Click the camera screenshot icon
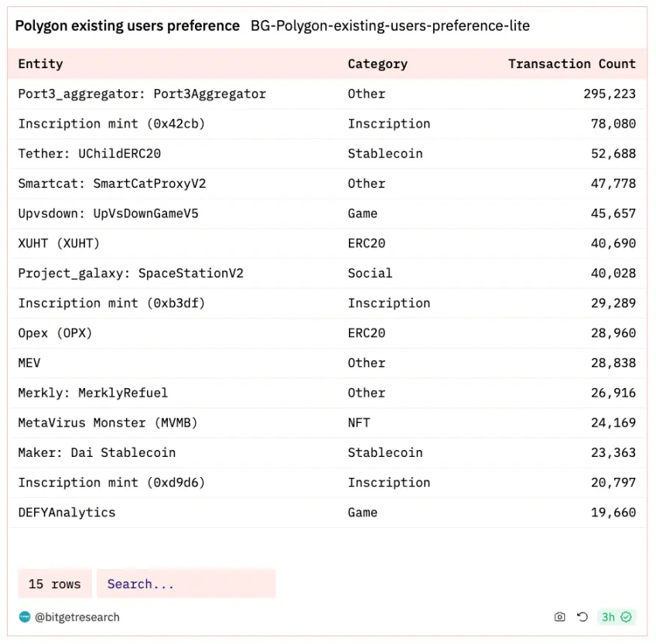Image resolution: width=656 pixels, height=644 pixels. click(560, 617)
